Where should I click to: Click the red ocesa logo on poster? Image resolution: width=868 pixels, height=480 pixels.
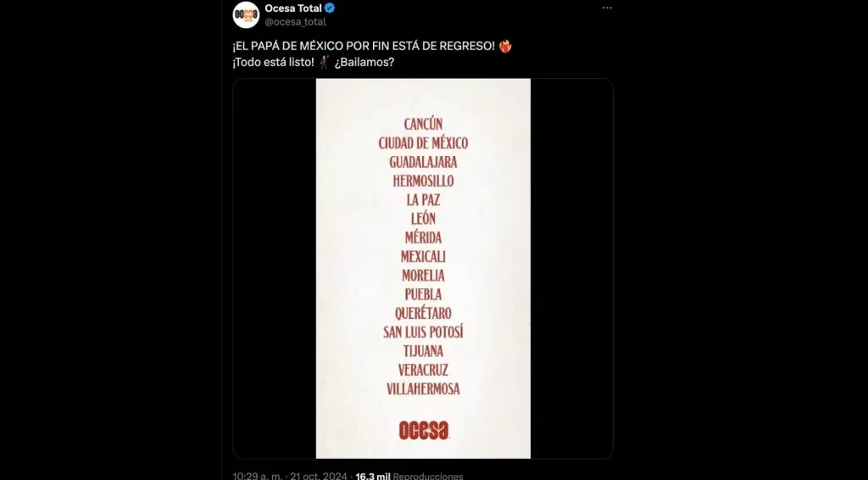tap(423, 430)
